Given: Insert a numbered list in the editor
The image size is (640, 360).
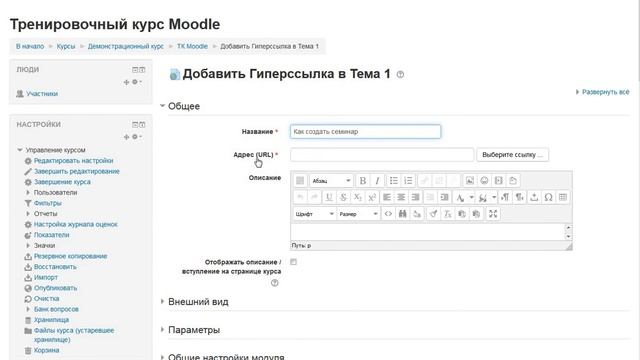Looking at the screenshot, I should [x=408, y=180].
